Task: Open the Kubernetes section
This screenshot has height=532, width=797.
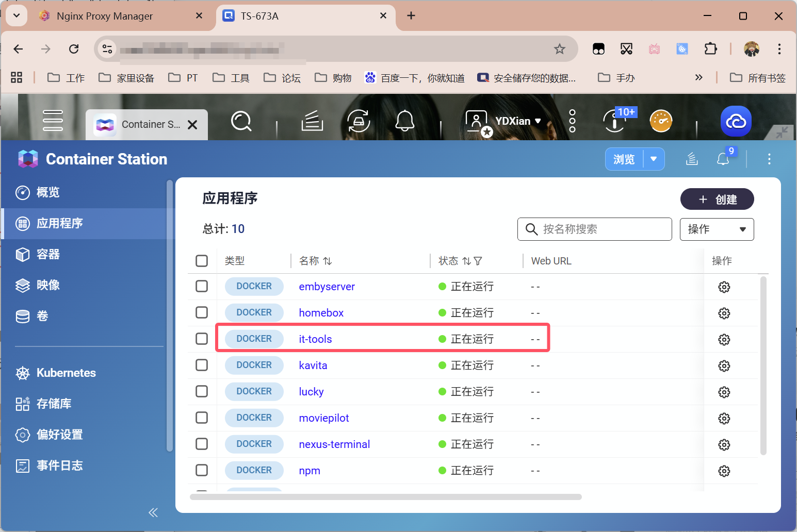Action: 66,373
